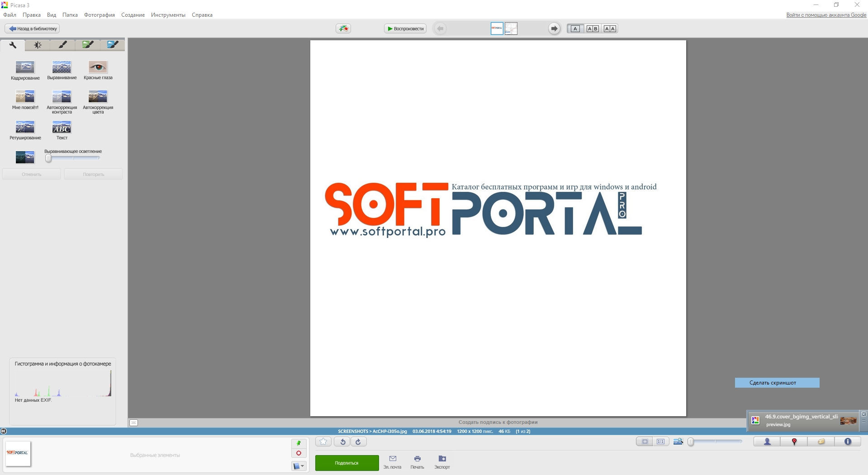Open the Кадрирование crop tool
The height and width of the screenshot is (475, 868).
click(x=25, y=67)
